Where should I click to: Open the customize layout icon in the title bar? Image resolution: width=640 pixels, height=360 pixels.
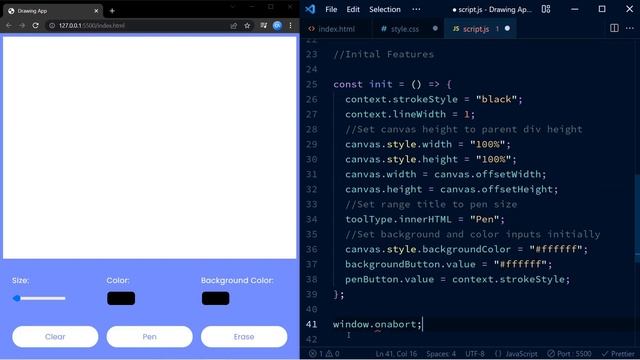(546, 9)
